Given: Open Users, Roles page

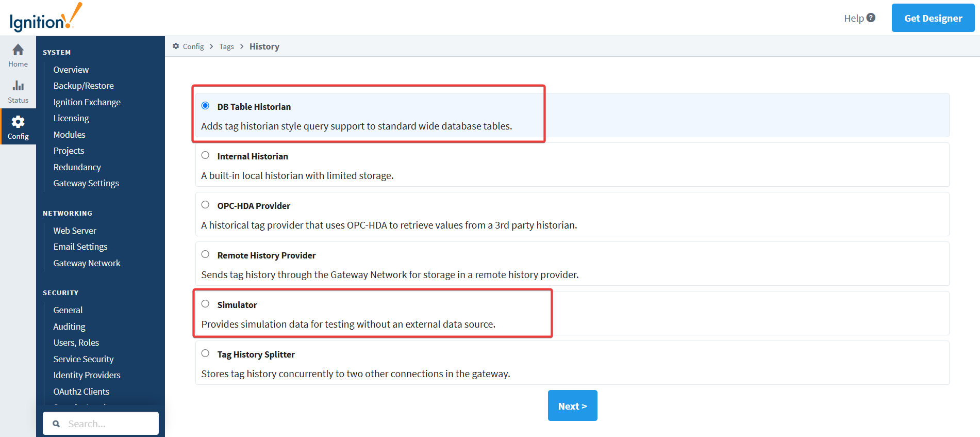Looking at the screenshot, I should 76,343.
